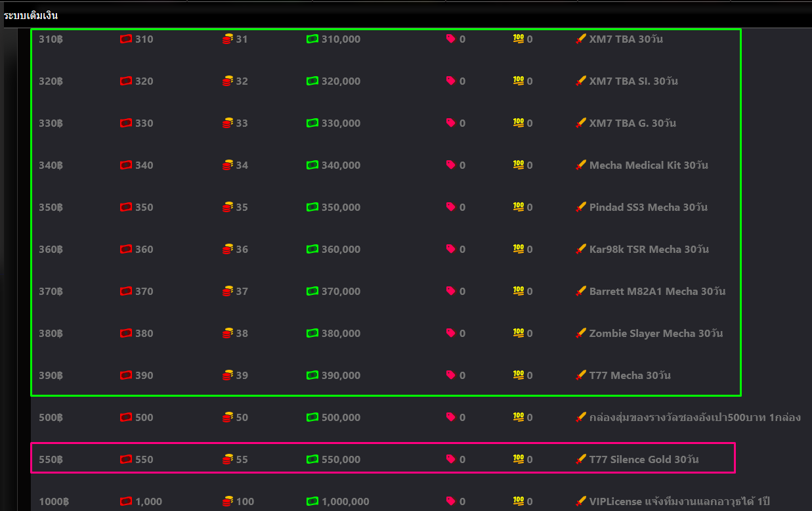Choose the Zombie Slayer Mecha 30วัน reward

click(656, 334)
